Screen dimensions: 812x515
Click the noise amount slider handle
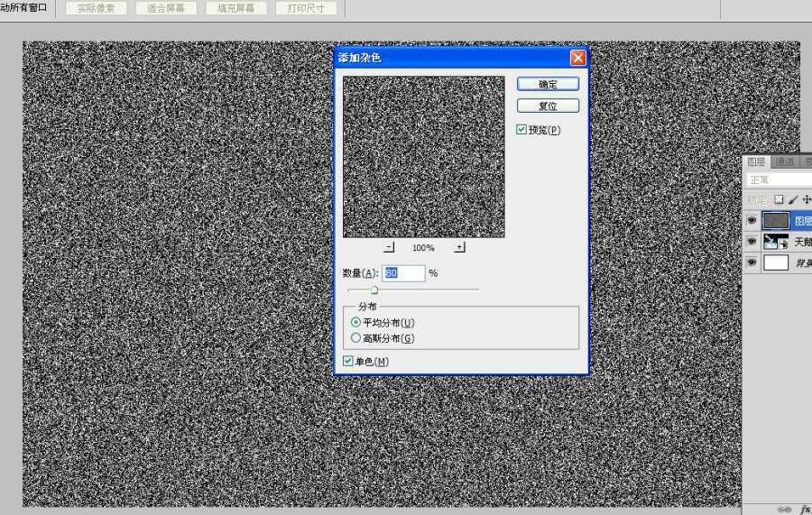point(374,290)
